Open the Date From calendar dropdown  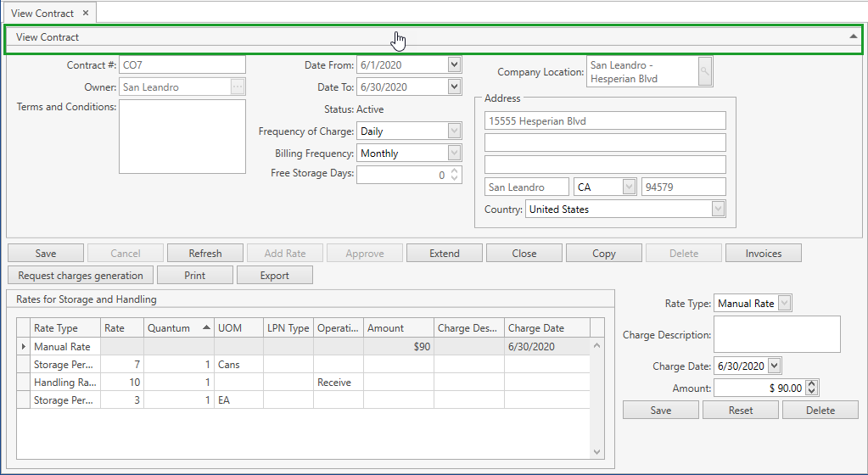click(454, 64)
